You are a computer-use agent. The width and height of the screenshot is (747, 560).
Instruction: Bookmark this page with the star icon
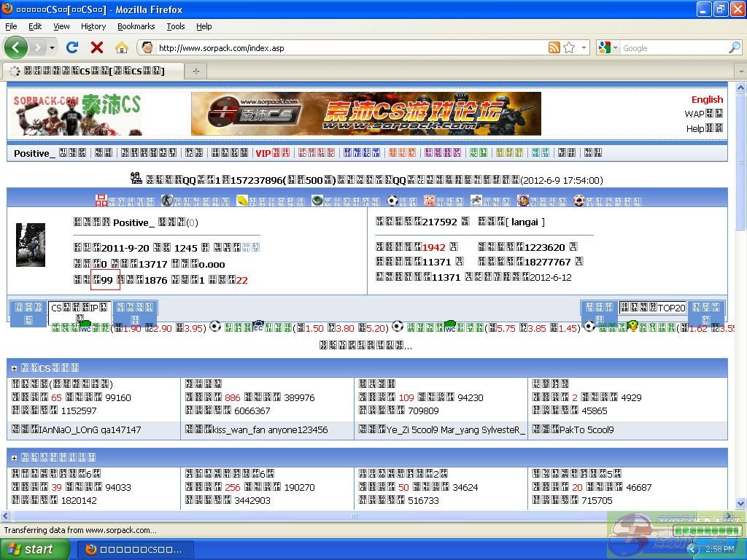pos(569,47)
